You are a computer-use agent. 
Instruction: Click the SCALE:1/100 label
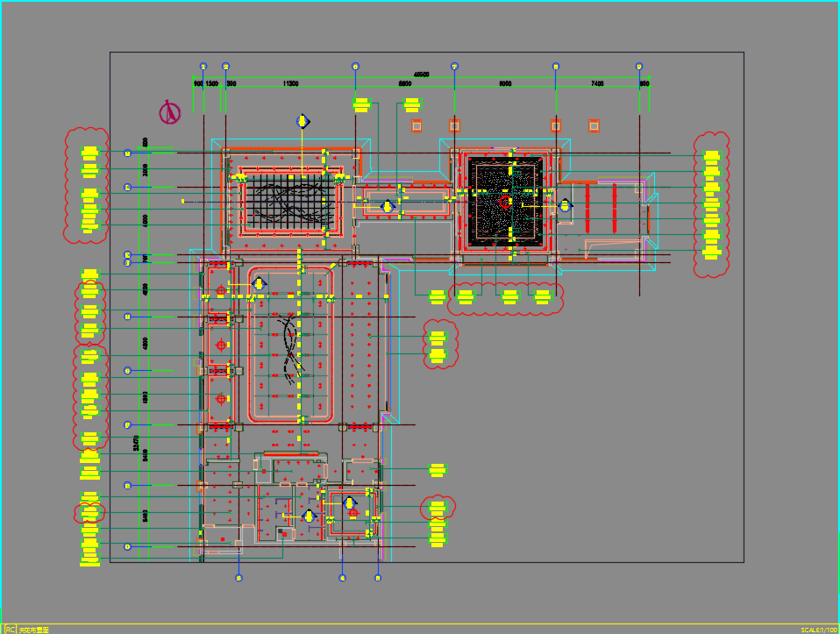click(819, 630)
